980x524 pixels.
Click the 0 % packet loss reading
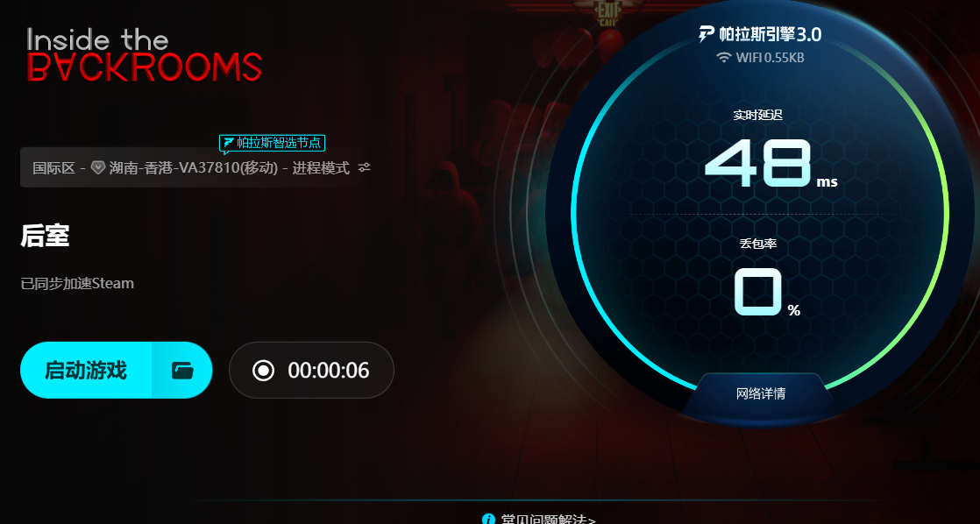tap(766, 293)
